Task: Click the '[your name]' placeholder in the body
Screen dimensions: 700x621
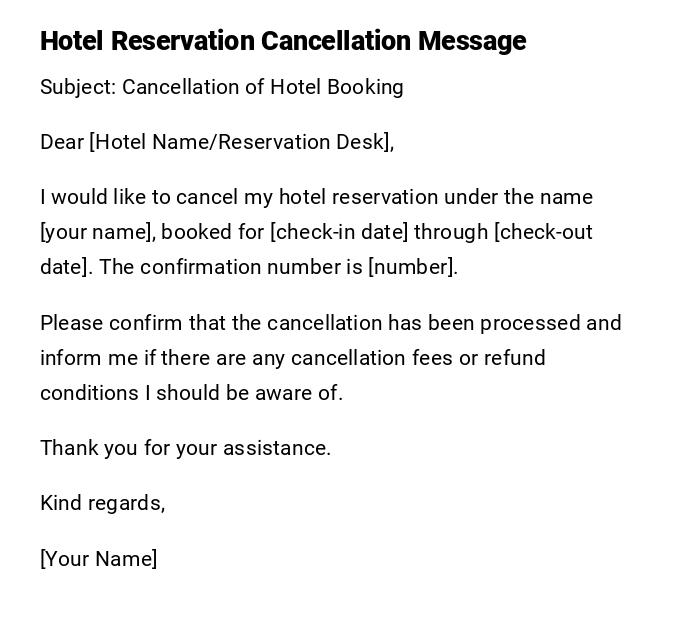Action: click(x=97, y=232)
